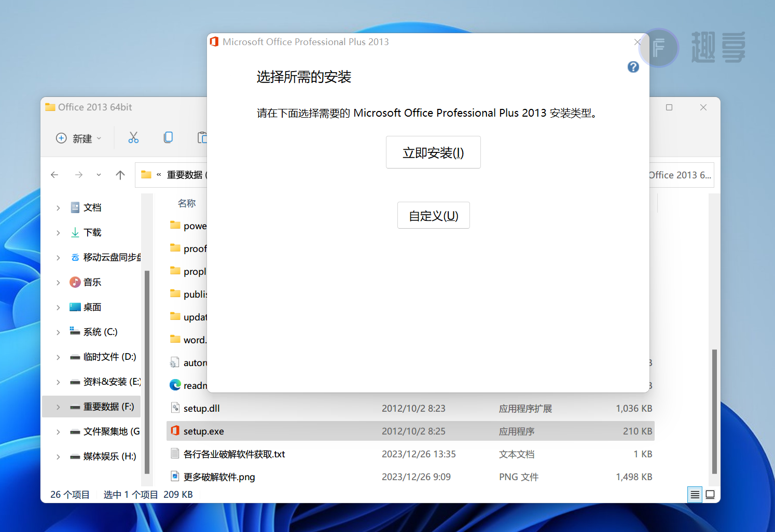This screenshot has width=775, height=532.
Task: Expand the 移动云盘同步盘 tree node
Action: coord(58,258)
